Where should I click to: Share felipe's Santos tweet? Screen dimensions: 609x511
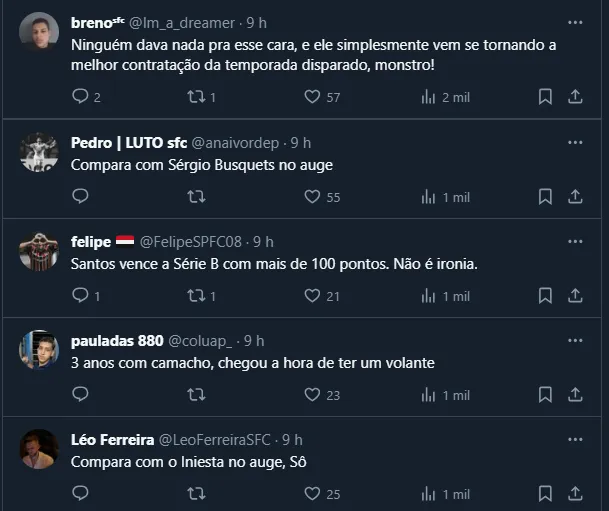coord(575,296)
